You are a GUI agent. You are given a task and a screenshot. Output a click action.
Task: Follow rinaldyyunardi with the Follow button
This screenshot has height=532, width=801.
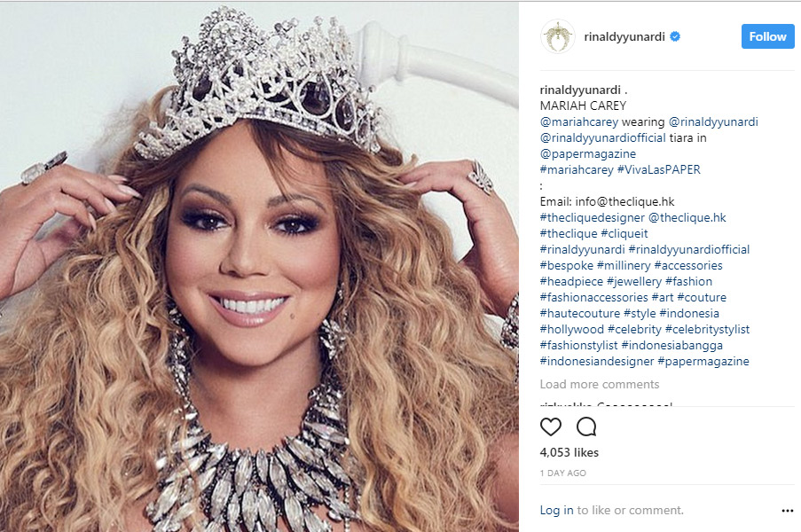coord(767,36)
